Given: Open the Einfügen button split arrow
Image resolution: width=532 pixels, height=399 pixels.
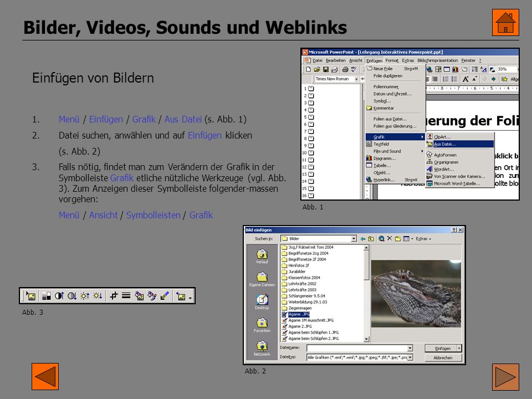Looking at the screenshot, I should point(459,348).
